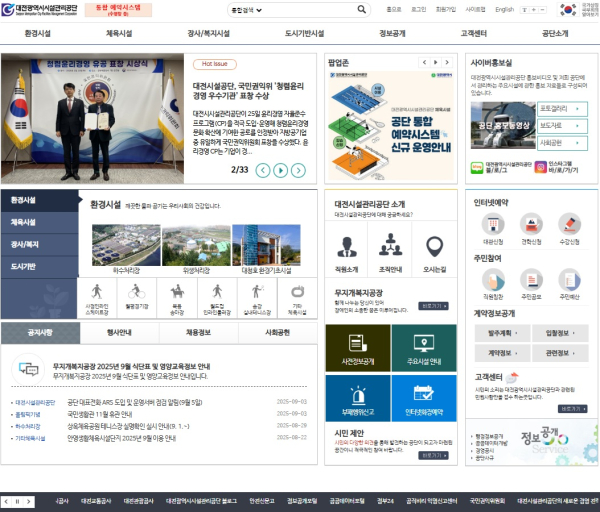Open the 도시기반시설 main menu
600x512 pixels.
[x=304, y=33]
